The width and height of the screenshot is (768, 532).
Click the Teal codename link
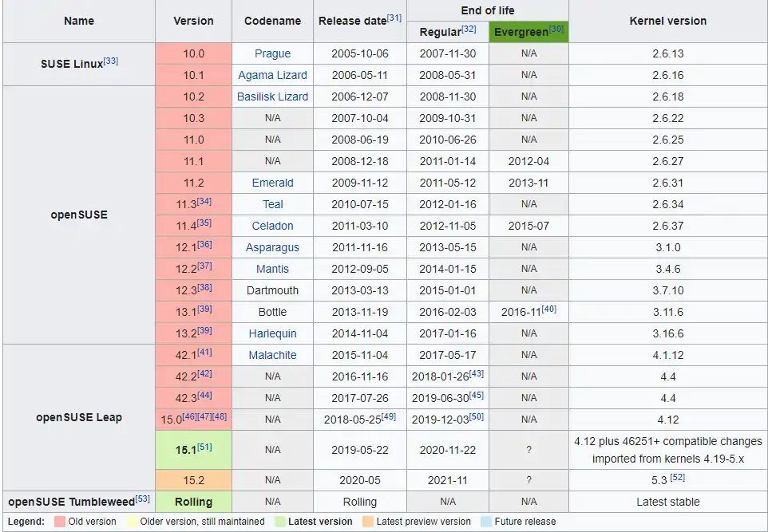(x=272, y=204)
